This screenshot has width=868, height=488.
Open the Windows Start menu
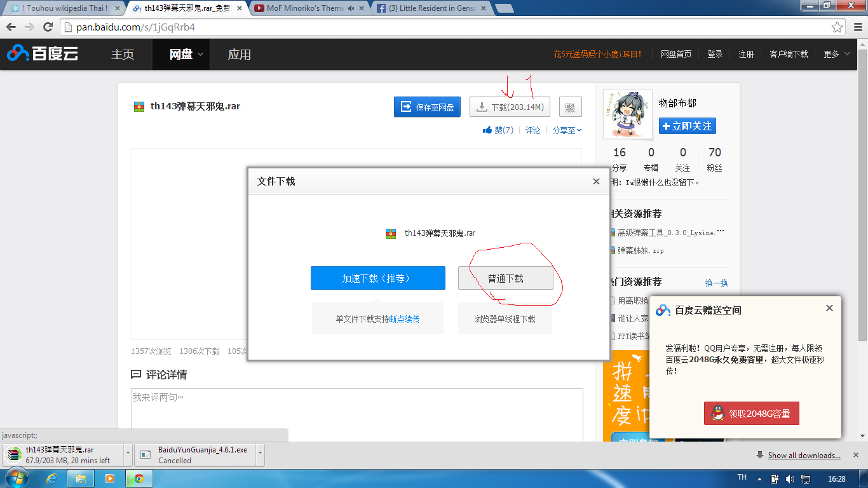[x=16, y=478]
